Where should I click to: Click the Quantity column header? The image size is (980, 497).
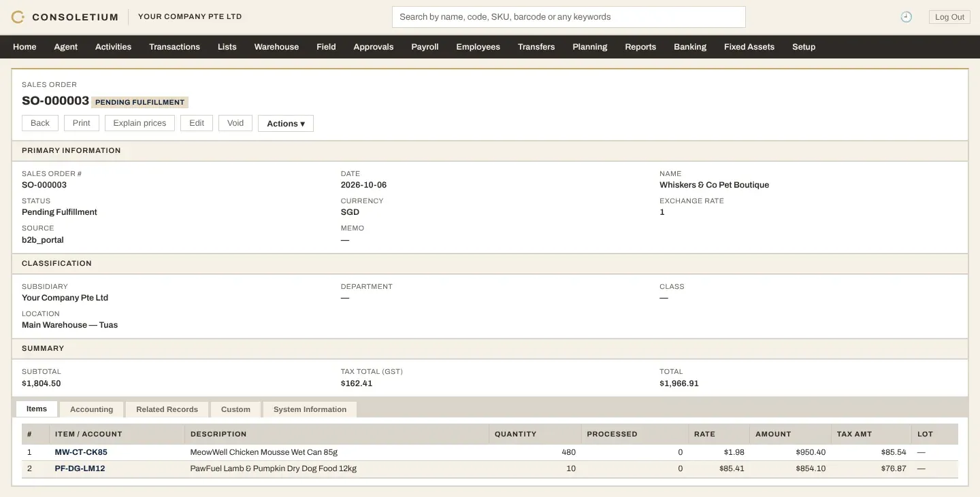pos(535,434)
